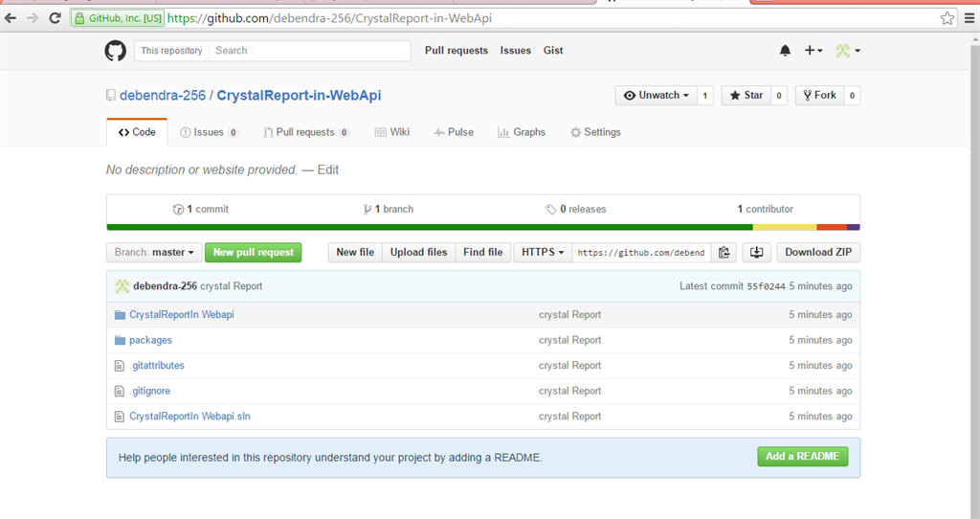Image resolution: width=980 pixels, height=519 pixels.
Task: Open the plus create-new menu
Action: [813, 51]
